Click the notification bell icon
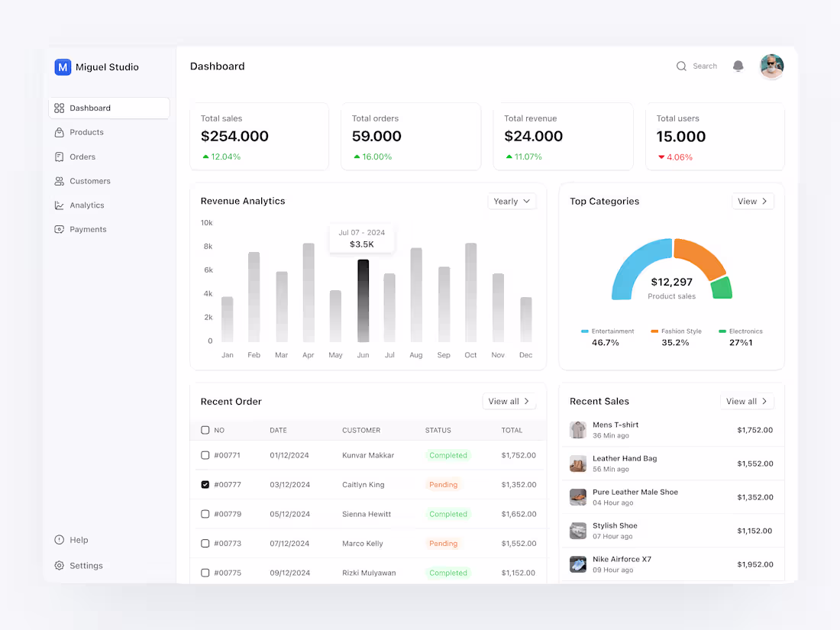840x630 pixels. point(738,66)
